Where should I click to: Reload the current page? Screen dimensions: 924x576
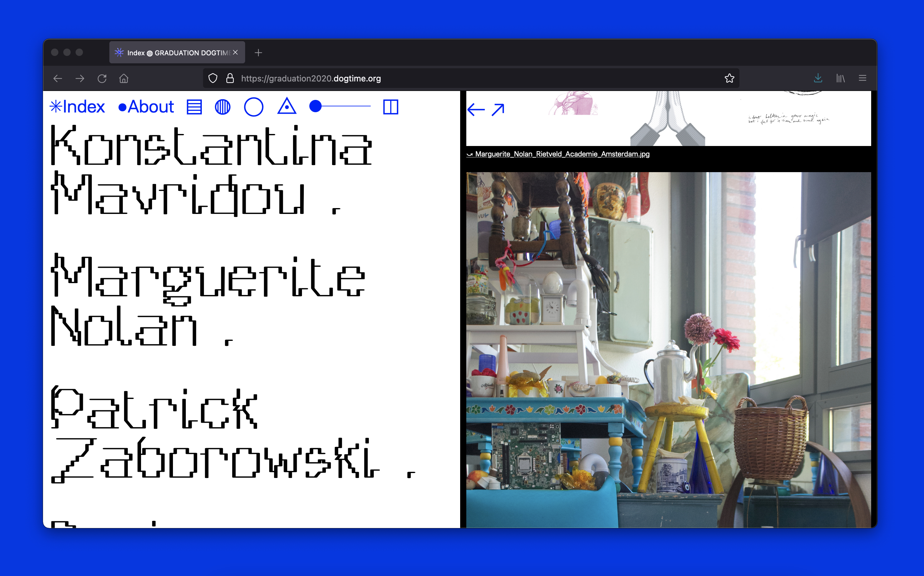click(102, 78)
